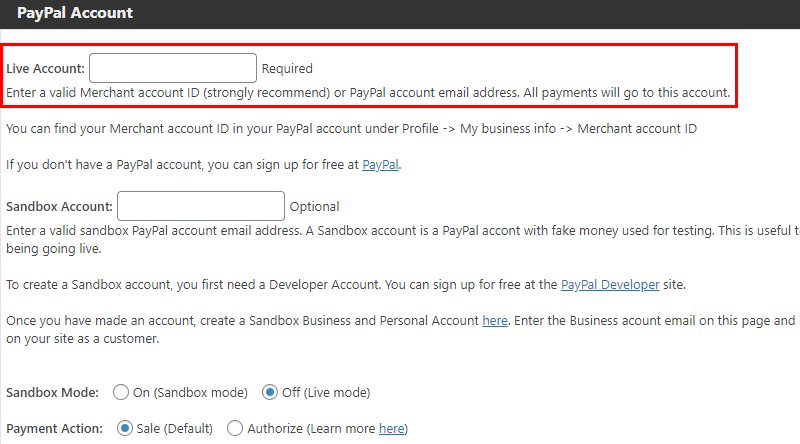Click the 'Payment Action:' label

coord(55,429)
